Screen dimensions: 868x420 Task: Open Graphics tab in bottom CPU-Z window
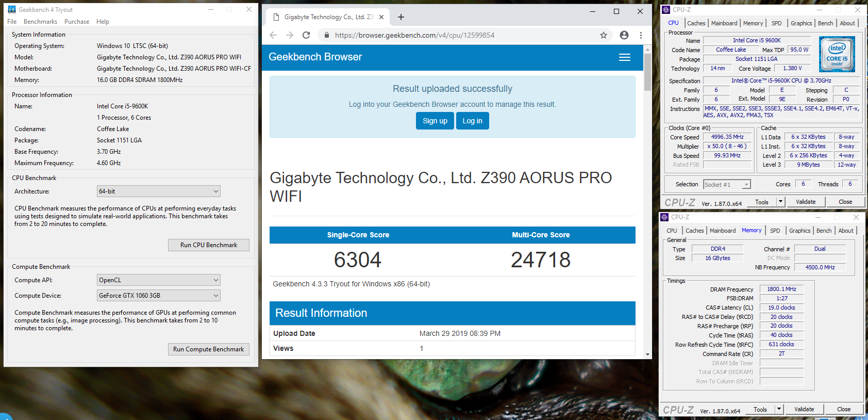800,231
